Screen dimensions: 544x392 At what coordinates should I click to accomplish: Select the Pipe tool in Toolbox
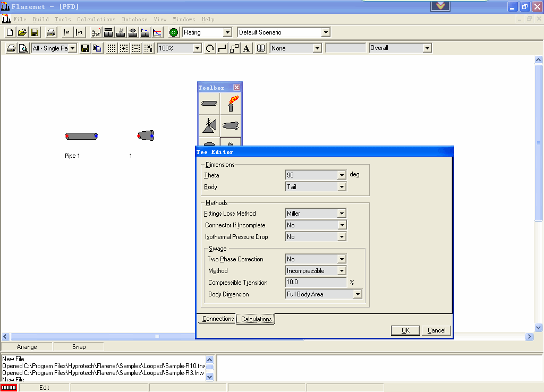209,104
